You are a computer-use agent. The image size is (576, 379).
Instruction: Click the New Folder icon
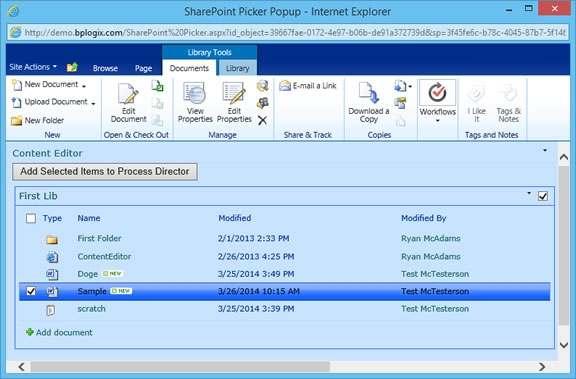16,120
